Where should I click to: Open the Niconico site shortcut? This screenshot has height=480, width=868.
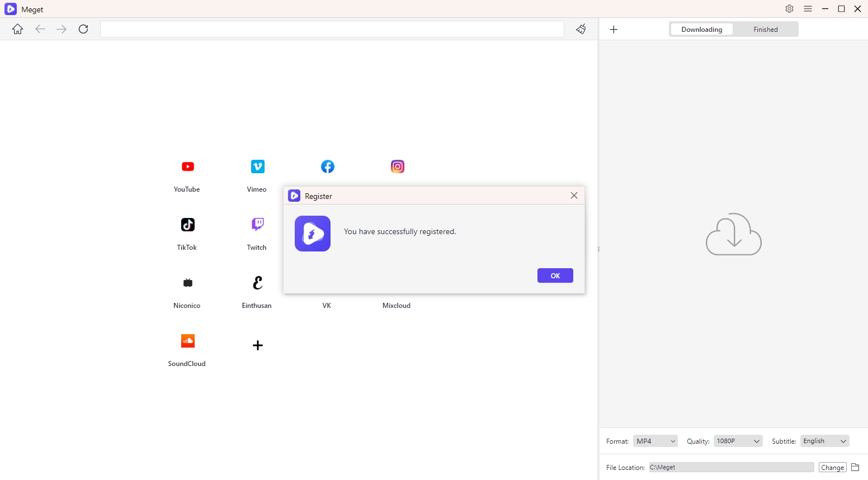pyautogui.click(x=187, y=283)
